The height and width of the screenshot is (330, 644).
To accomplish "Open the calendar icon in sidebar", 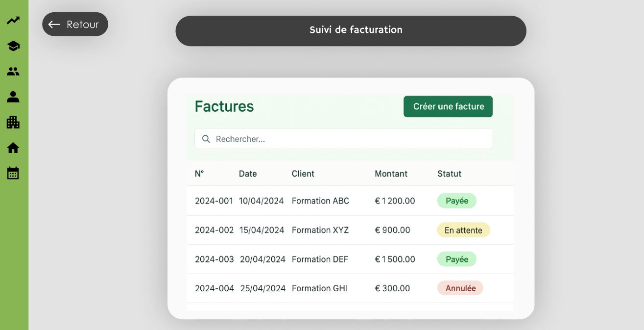I will 13,173.
